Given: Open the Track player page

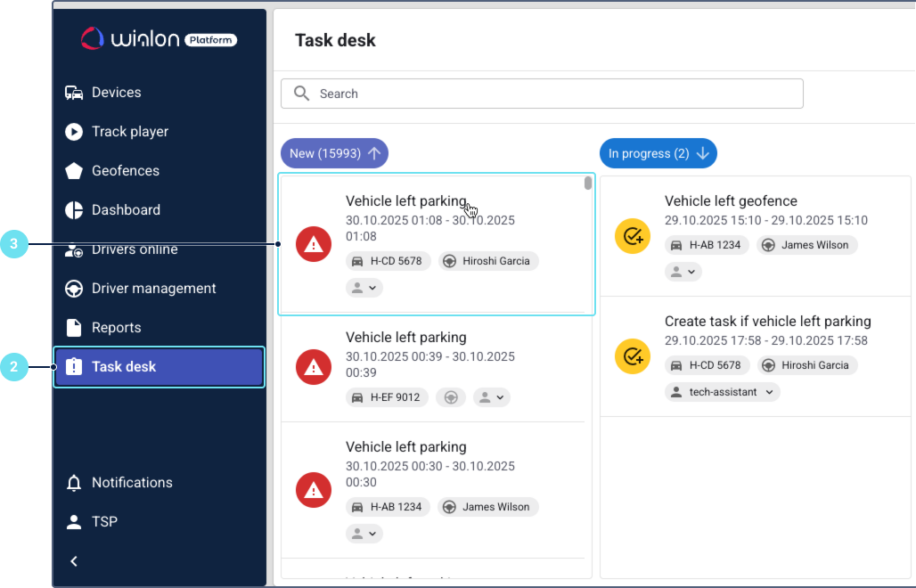Looking at the screenshot, I should tap(129, 132).
